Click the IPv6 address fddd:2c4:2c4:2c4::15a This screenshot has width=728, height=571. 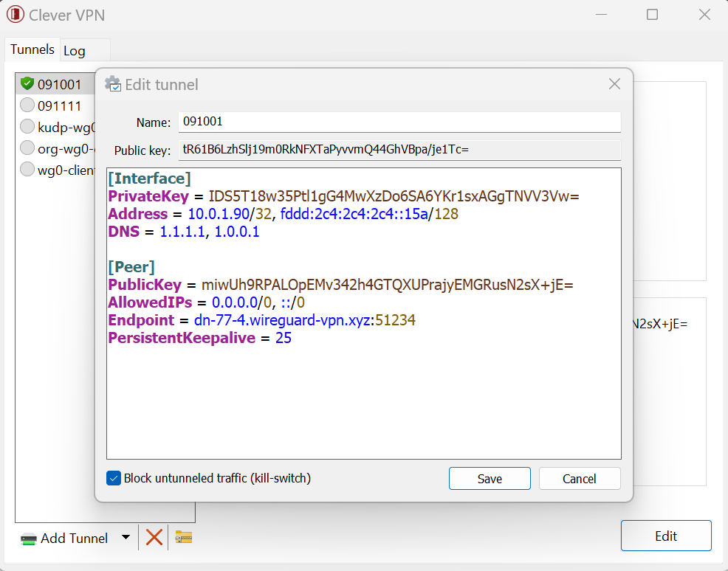coord(354,214)
